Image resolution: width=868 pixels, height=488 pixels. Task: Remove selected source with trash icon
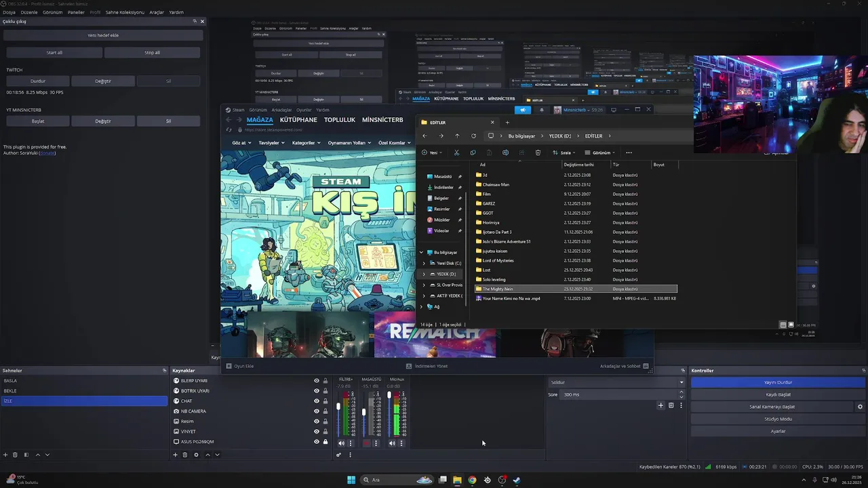click(184, 455)
